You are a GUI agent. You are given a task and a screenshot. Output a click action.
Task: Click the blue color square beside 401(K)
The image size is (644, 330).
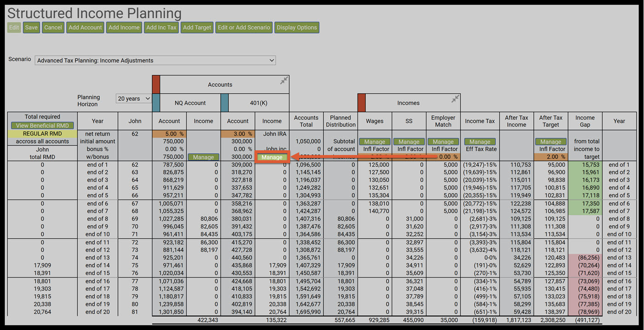pyautogui.click(x=224, y=103)
